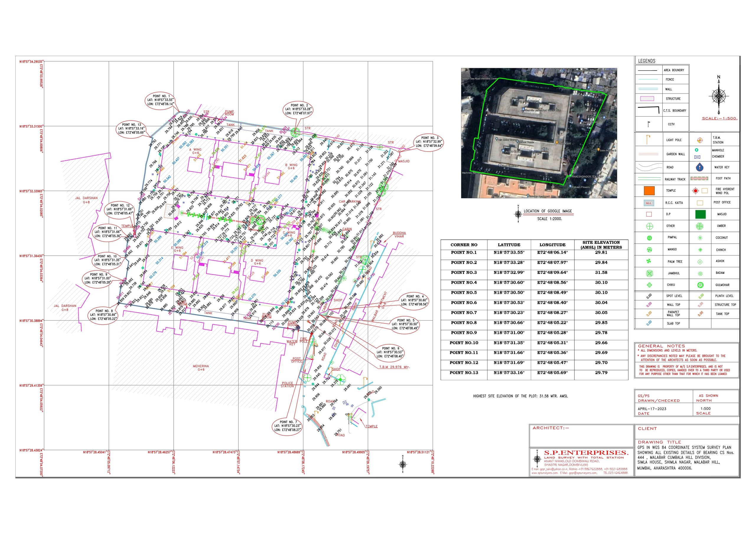
Task: Click the green Masjid legend swatch
Action: 700,214
